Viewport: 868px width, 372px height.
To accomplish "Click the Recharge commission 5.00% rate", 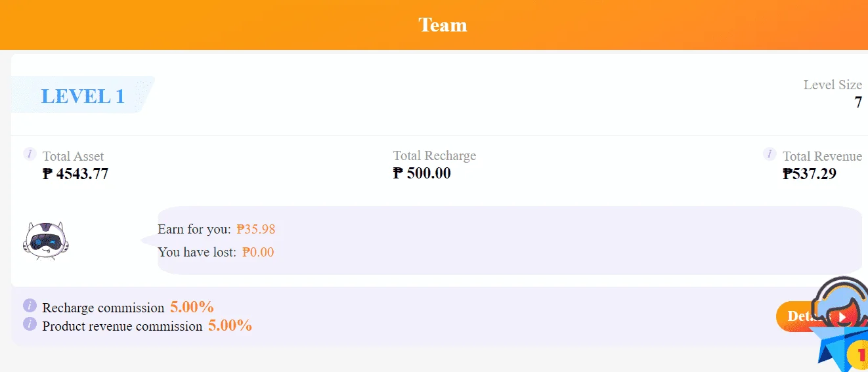I will coord(192,306).
